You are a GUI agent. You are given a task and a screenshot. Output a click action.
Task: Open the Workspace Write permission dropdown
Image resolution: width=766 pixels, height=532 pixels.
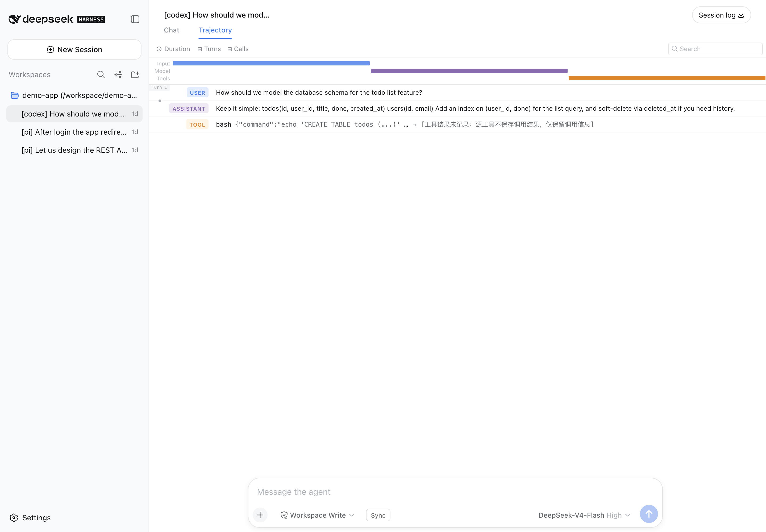coord(317,515)
